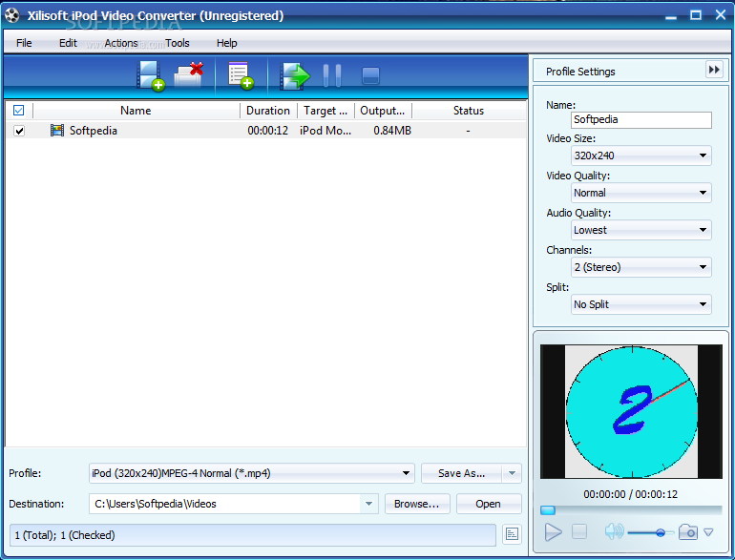Click the Output column header
Screen dimensions: 735x560
tap(383, 111)
